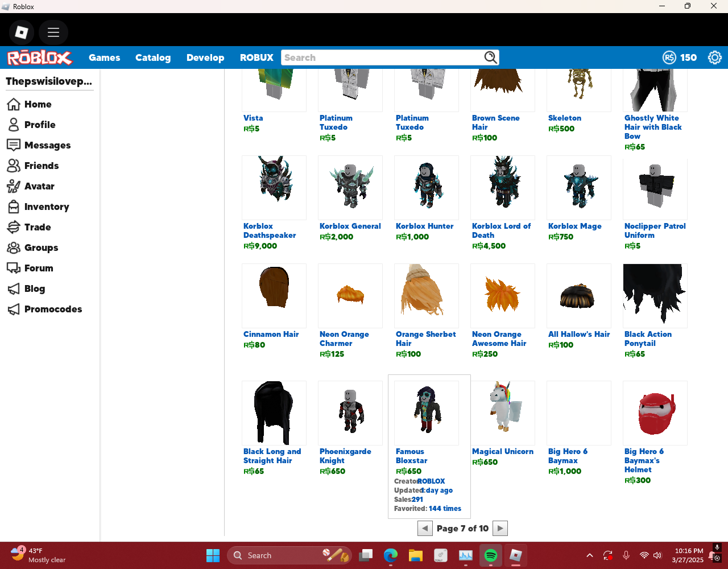
Task: Click the Page 7 of 10 label
Action: click(x=462, y=529)
